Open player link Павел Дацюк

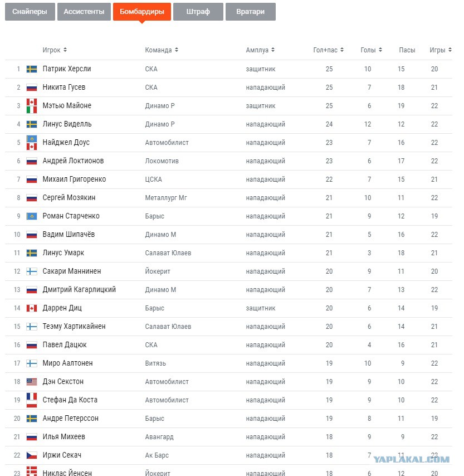(65, 345)
